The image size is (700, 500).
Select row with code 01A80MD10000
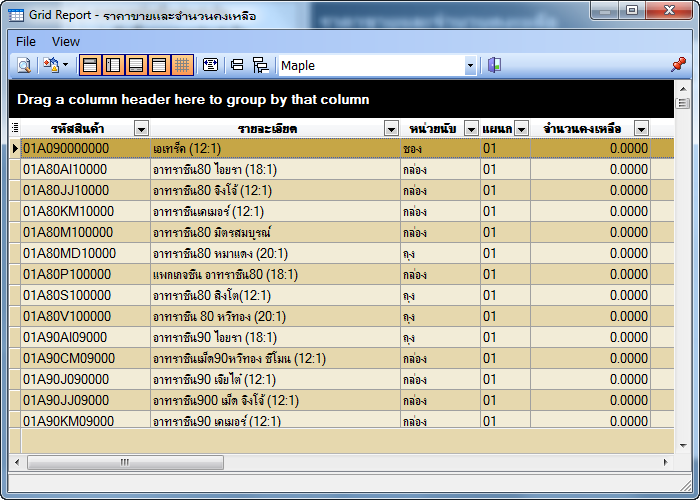click(x=70, y=253)
